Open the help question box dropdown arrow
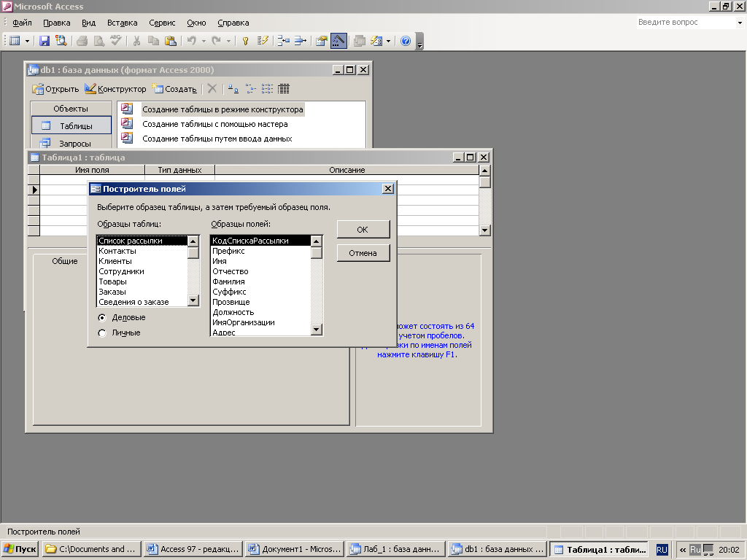Image resolution: width=747 pixels, height=560 pixels. click(x=740, y=23)
